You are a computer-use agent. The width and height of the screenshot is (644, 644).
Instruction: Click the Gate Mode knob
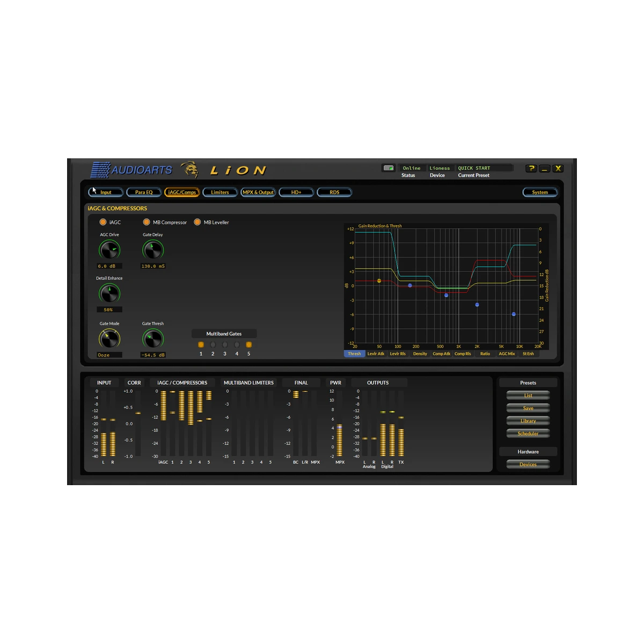(x=109, y=339)
